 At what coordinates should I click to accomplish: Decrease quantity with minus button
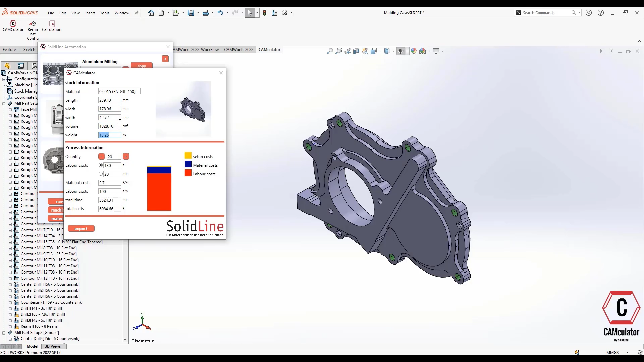coord(102,157)
